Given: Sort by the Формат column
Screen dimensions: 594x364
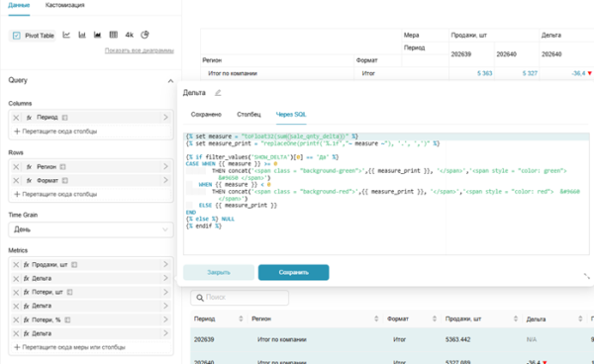Looking at the screenshot, I should point(435,318).
